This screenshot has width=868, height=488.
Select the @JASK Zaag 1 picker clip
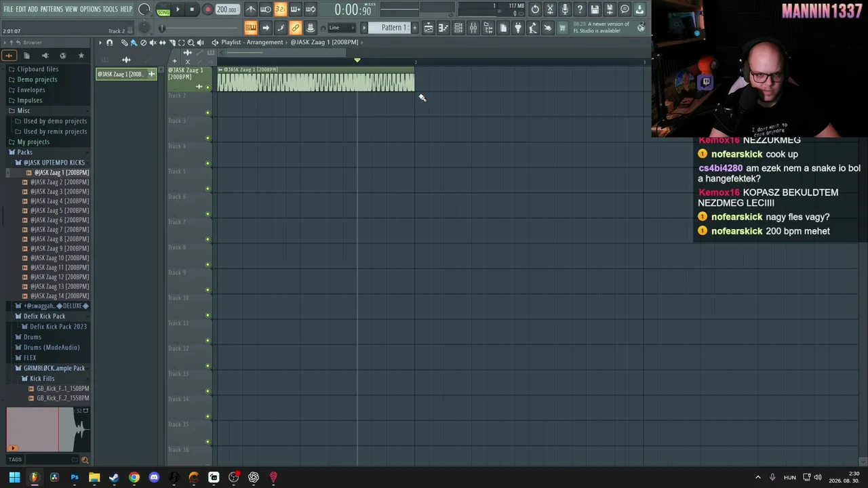[x=125, y=74]
